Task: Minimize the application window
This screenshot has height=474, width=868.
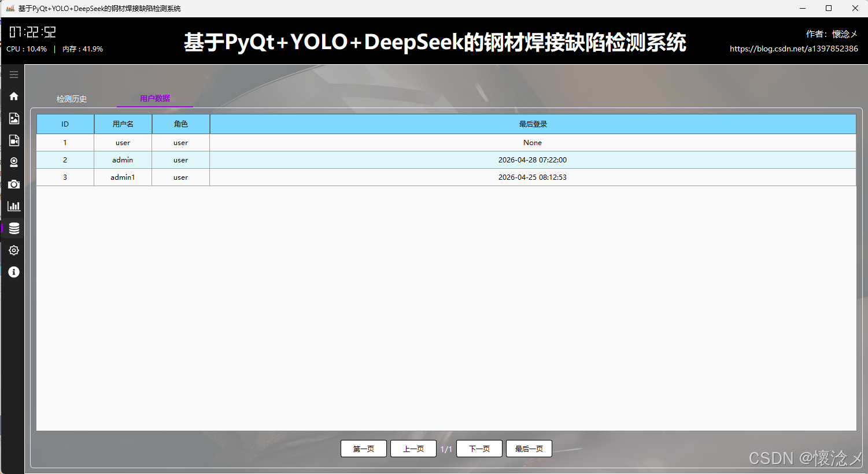Action: tap(803, 8)
